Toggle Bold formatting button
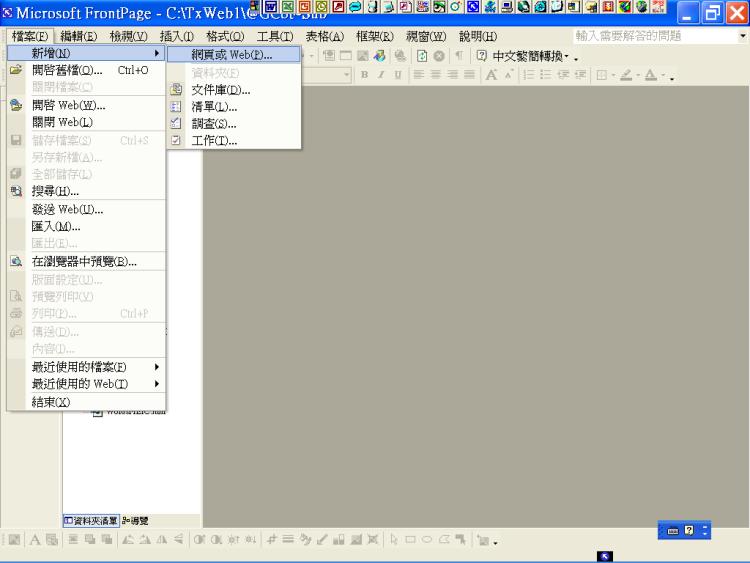 (x=365, y=75)
